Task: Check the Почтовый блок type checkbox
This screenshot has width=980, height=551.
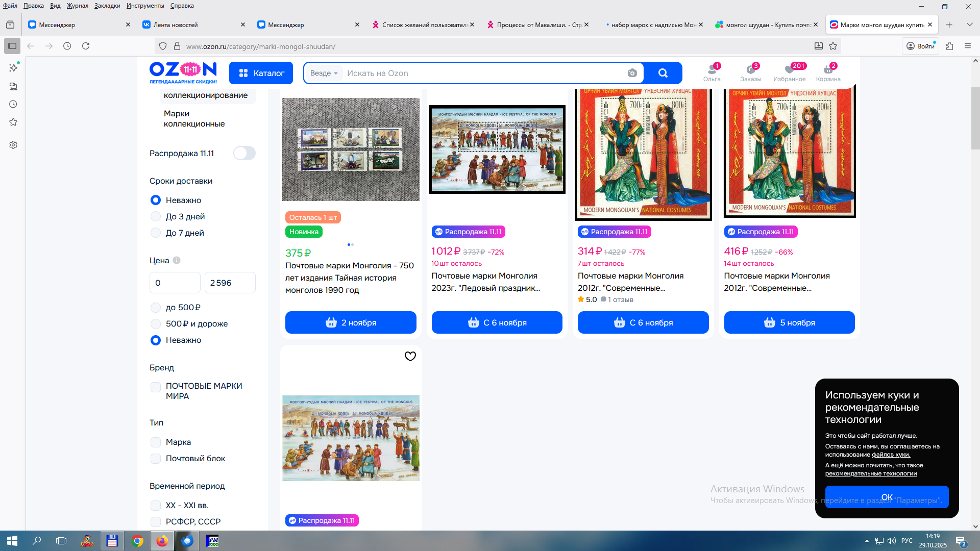Action: pos(156,459)
